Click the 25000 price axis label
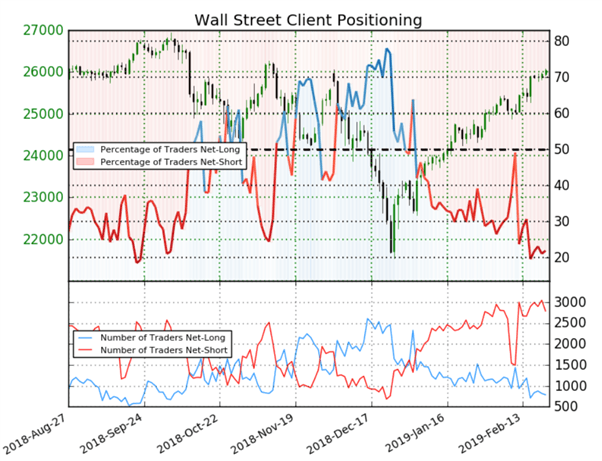This screenshot has height=461, width=602. click(43, 114)
